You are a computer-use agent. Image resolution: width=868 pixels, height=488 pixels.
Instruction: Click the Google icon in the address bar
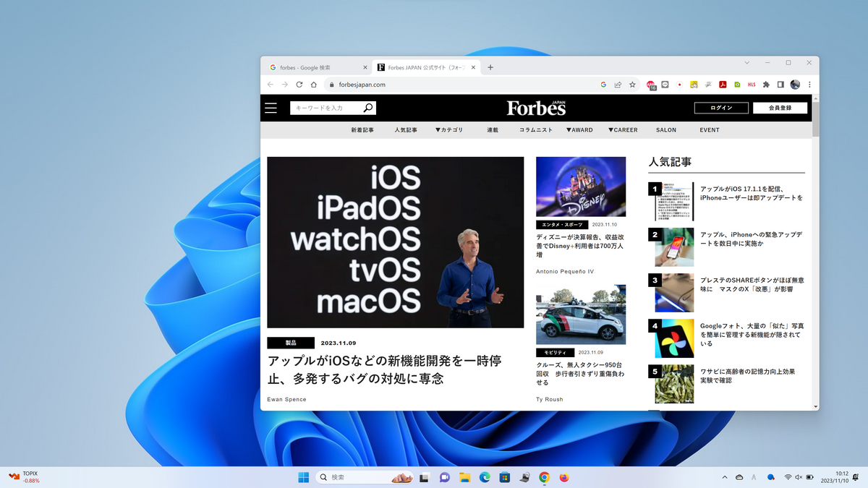click(x=603, y=85)
